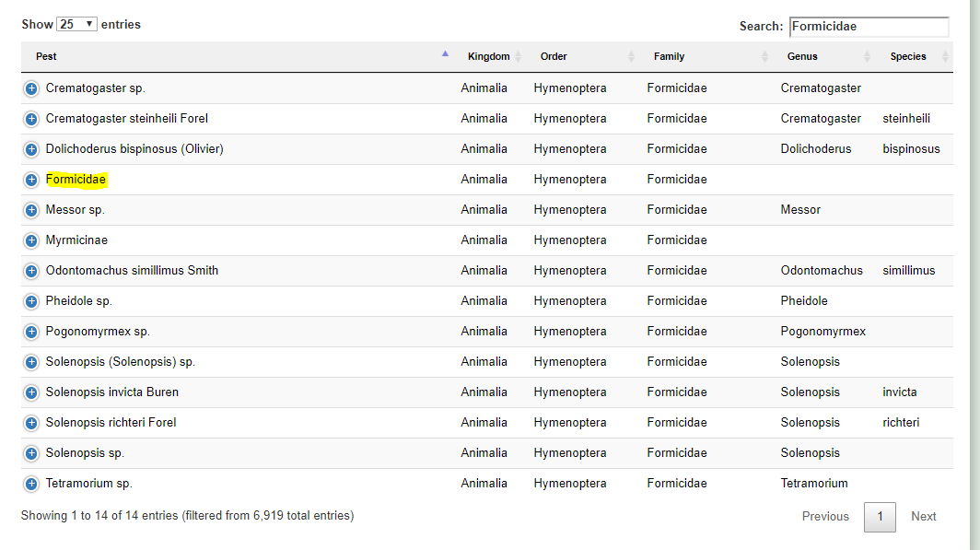Click plus icon for Odontomachus simillimus Smith
This screenshot has width=980, height=550.
click(x=31, y=271)
